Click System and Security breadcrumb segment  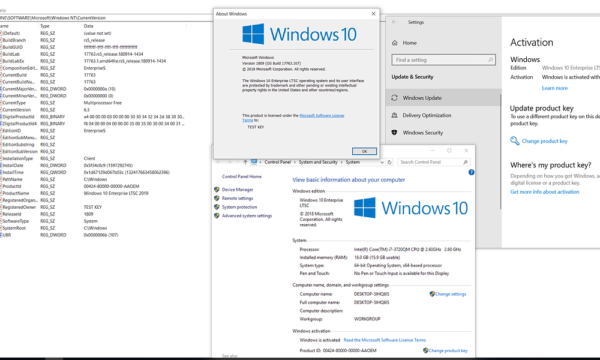click(x=318, y=162)
